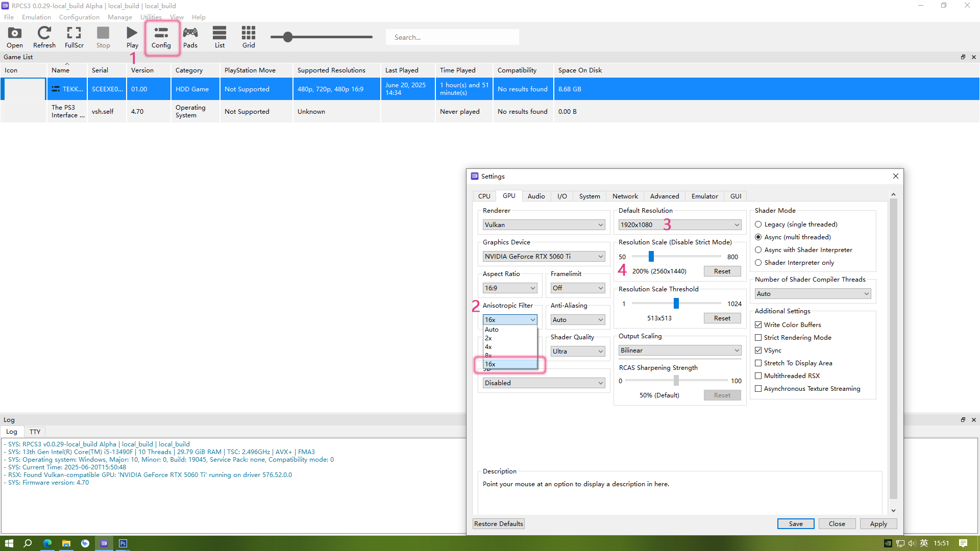Switch to the Advanced settings tab
The image size is (980, 551).
coord(664,196)
